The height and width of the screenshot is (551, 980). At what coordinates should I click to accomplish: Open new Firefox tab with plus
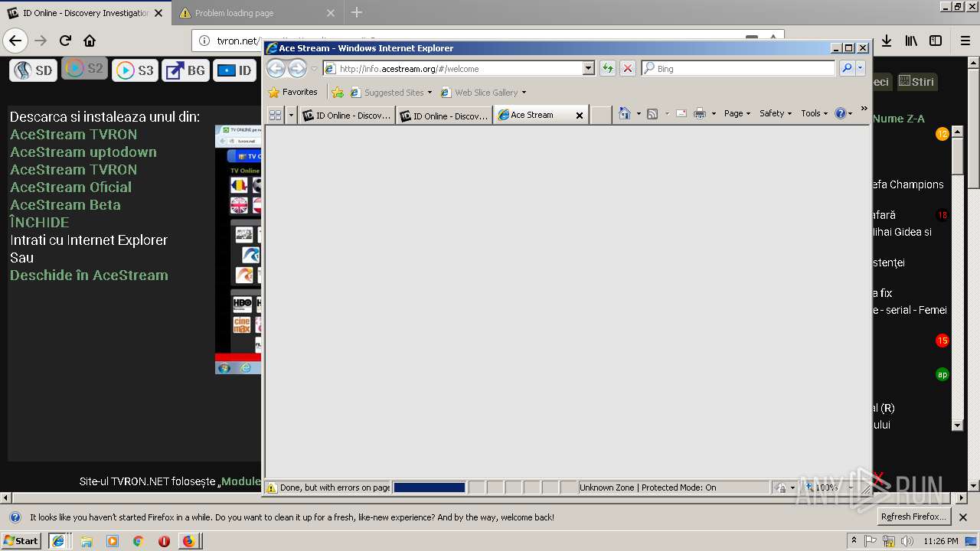(357, 12)
